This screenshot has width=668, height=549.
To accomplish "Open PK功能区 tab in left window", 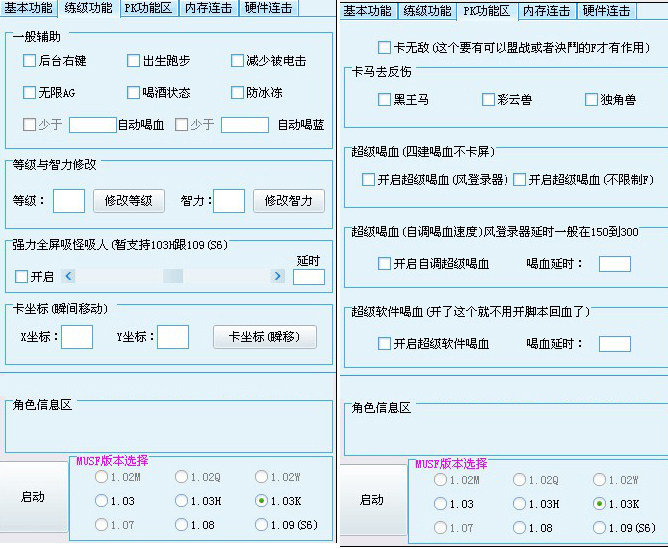I will (148, 8).
